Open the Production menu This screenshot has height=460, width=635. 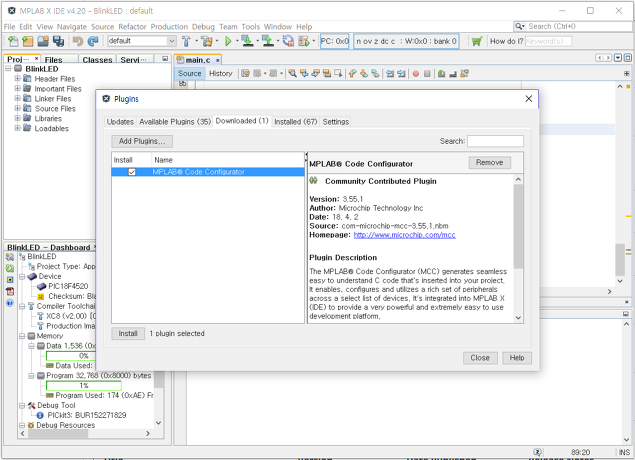tap(169, 27)
